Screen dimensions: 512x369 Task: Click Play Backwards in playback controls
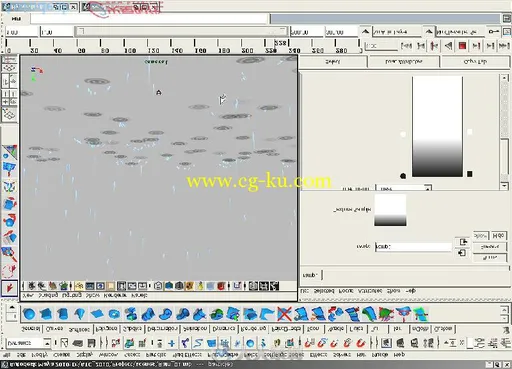tap(448, 46)
